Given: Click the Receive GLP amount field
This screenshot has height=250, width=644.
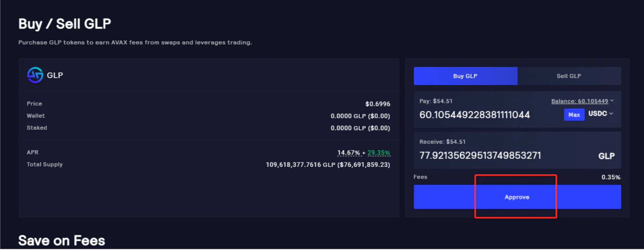Looking at the screenshot, I should click(x=474, y=155).
